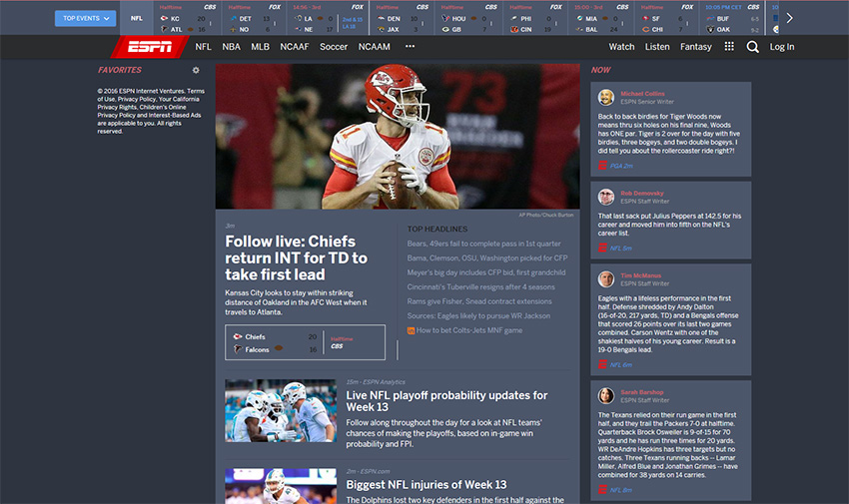Click ESPN icon beside NFL 6m

coord(602,364)
